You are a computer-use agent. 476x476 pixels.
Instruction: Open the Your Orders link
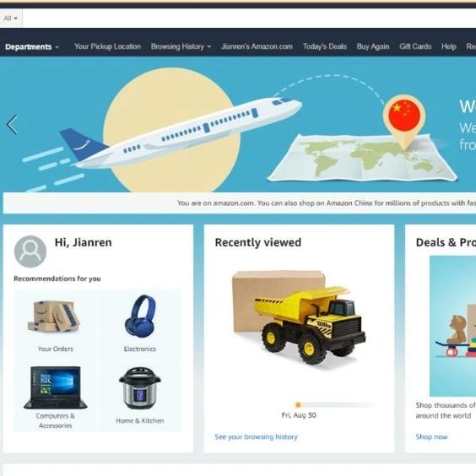[56, 349]
